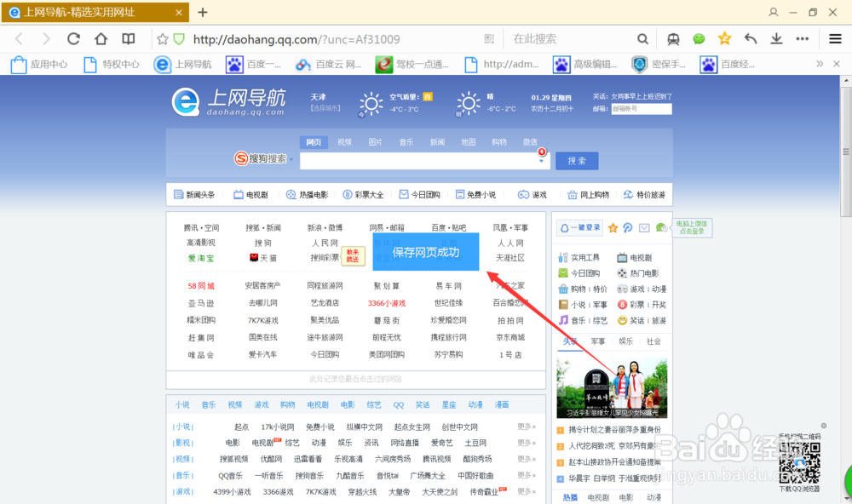Open 彩票大全 category link
Image resolution: width=852 pixels, height=504 pixels.
click(x=363, y=194)
